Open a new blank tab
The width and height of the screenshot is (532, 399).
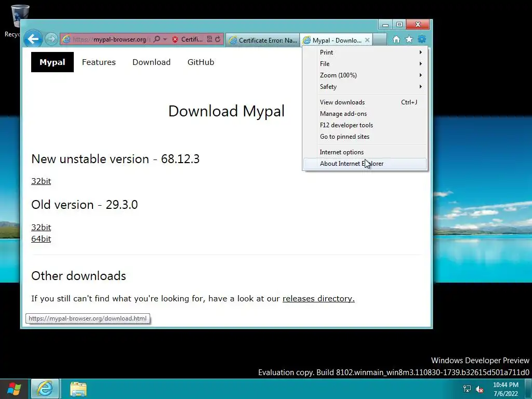click(380, 39)
